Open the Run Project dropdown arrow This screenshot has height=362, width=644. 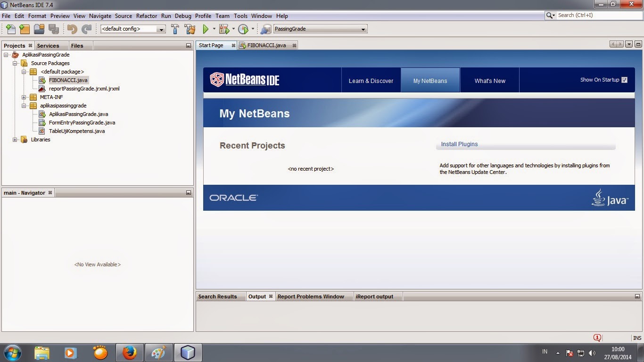click(x=214, y=29)
